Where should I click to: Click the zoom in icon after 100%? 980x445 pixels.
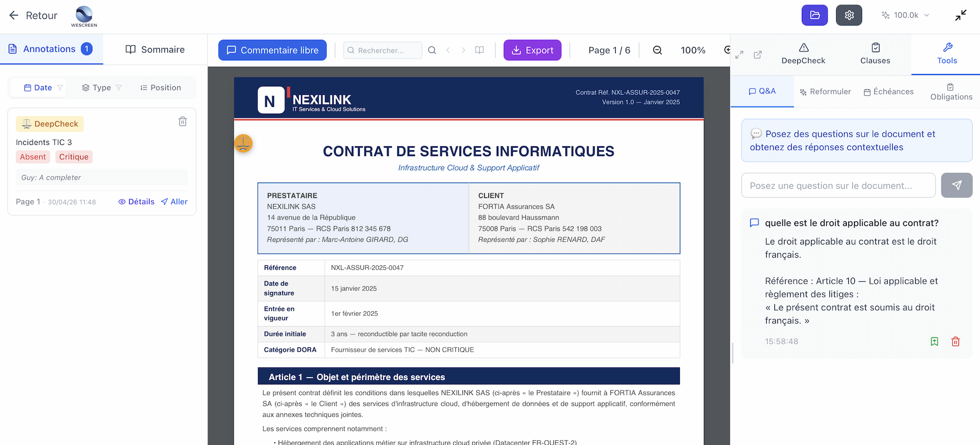[727, 50]
